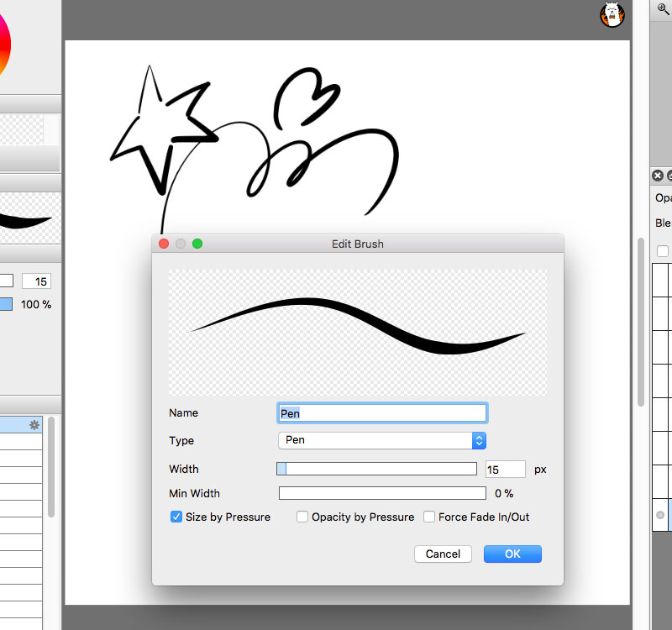The image size is (672, 630).
Task: Zoom the Edit Brush dialog with the green button
Action: click(x=197, y=244)
